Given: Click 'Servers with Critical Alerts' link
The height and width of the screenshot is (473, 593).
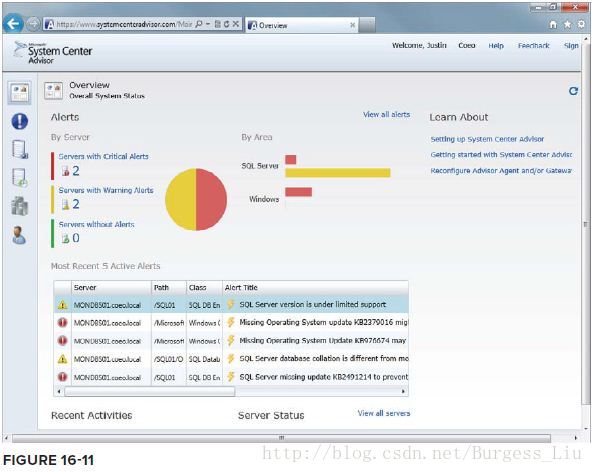Looking at the screenshot, I should tap(103, 157).
